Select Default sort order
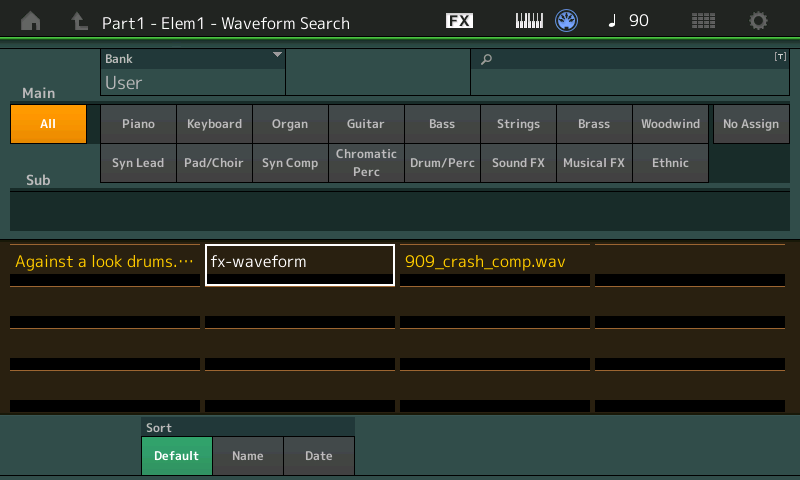 [176, 456]
